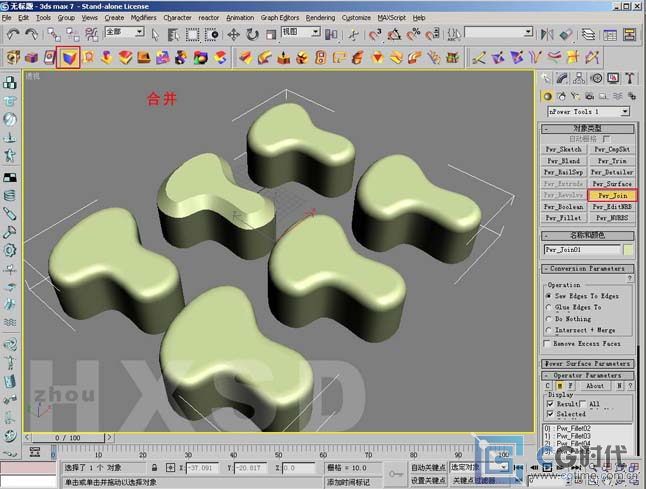Click the object color swatch beside Pwr_Join01
The image size is (646, 489).
pyautogui.click(x=628, y=250)
